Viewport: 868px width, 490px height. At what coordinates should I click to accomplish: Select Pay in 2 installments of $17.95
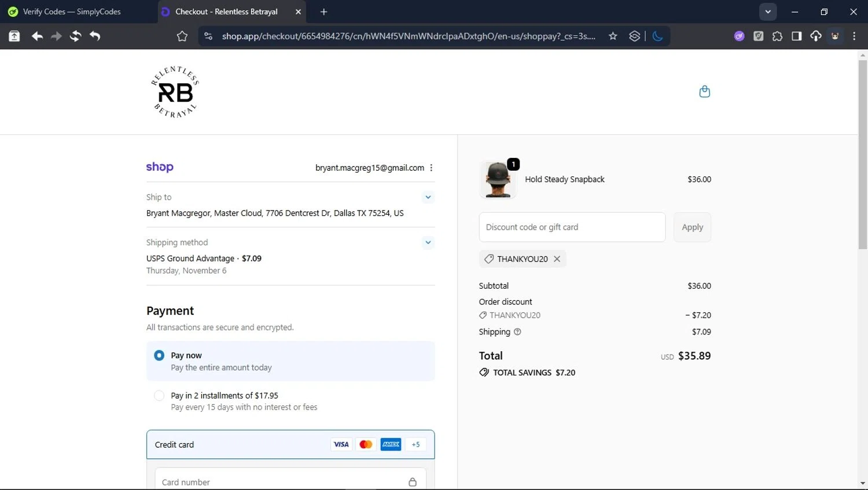click(x=290, y=401)
